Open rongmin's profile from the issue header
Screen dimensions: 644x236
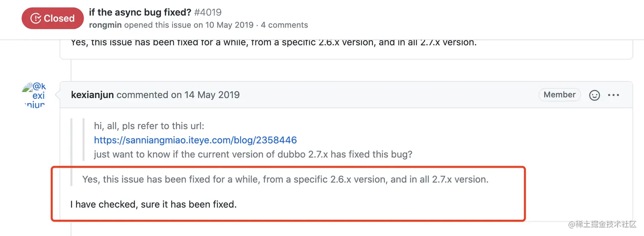pos(105,25)
